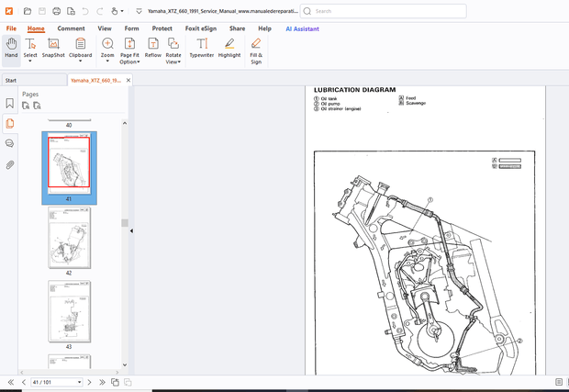
Task: Click in the Search field
Action: [384, 11]
